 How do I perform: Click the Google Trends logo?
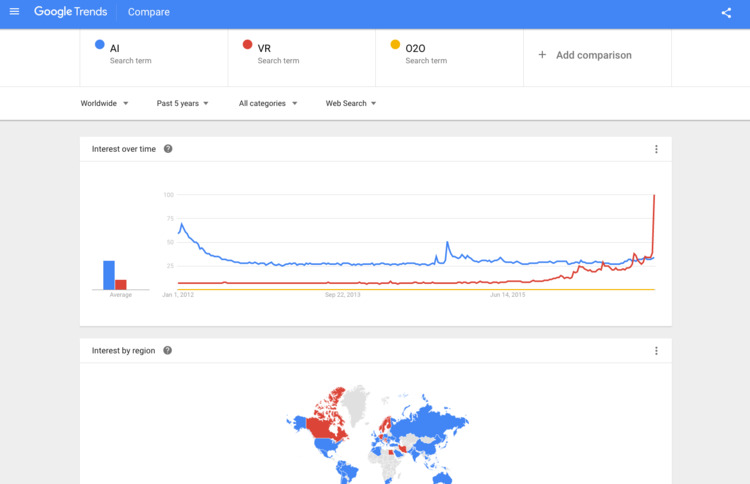70,11
